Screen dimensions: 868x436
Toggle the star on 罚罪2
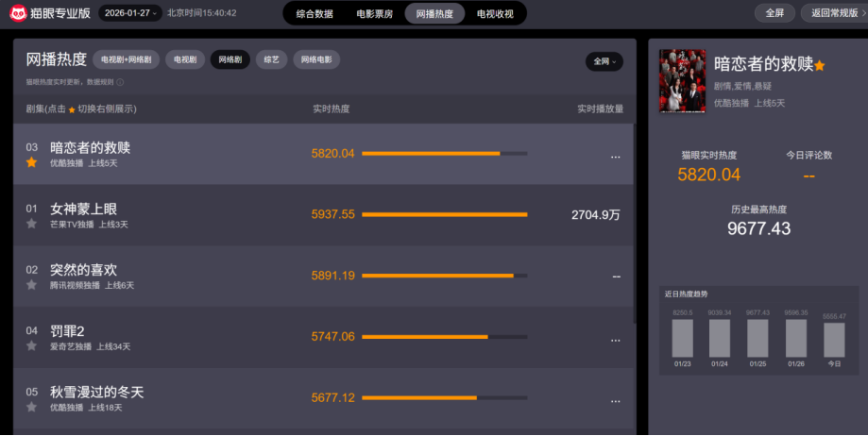[x=31, y=346]
